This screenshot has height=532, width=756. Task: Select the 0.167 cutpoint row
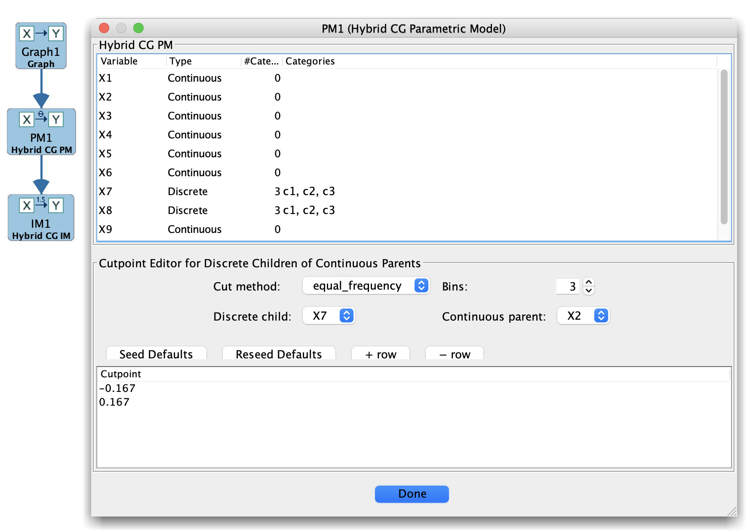(x=414, y=402)
